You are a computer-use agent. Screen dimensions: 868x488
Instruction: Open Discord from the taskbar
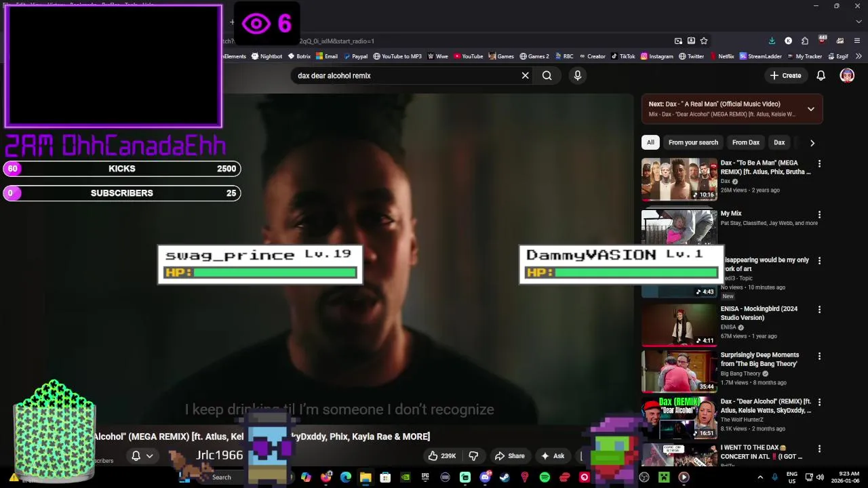485,477
